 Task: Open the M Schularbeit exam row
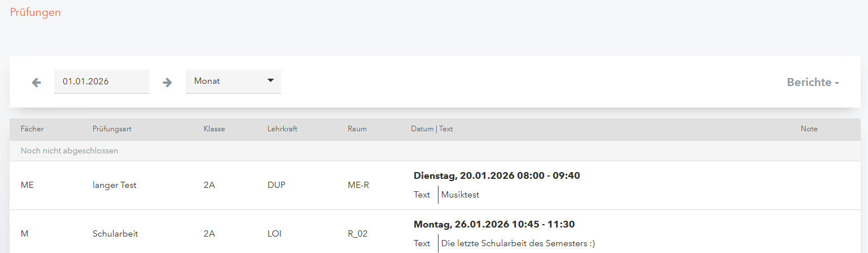click(x=115, y=234)
